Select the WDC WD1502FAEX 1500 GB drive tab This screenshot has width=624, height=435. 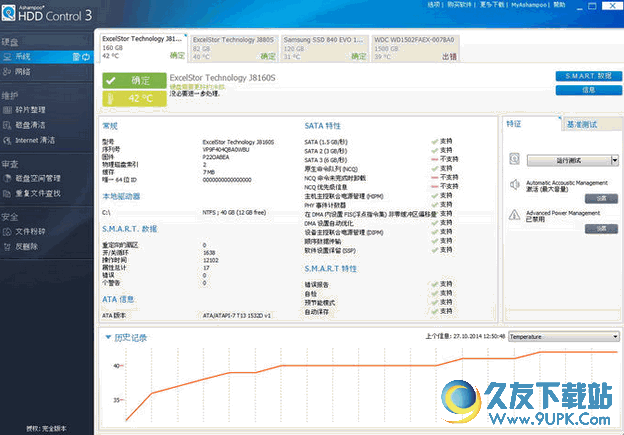pyautogui.click(x=415, y=48)
